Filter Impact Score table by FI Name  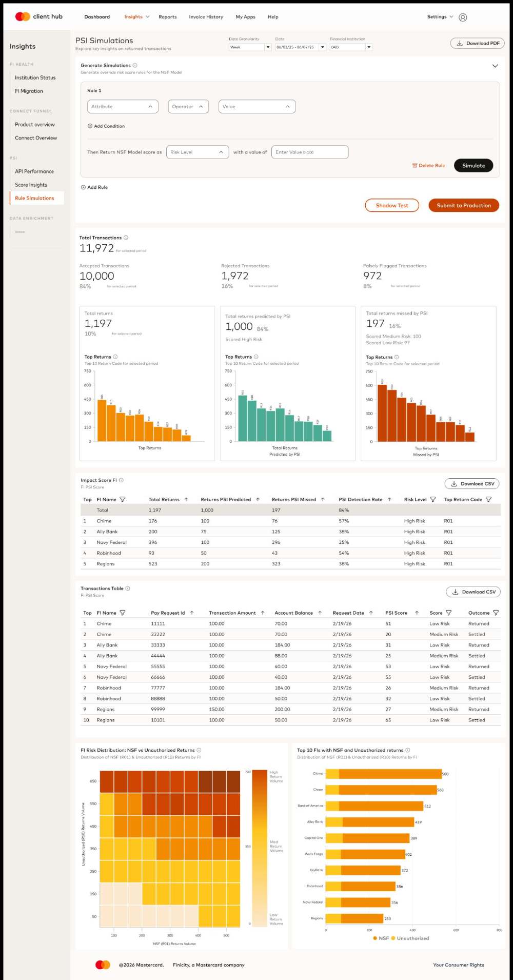[x=123, y=499]
